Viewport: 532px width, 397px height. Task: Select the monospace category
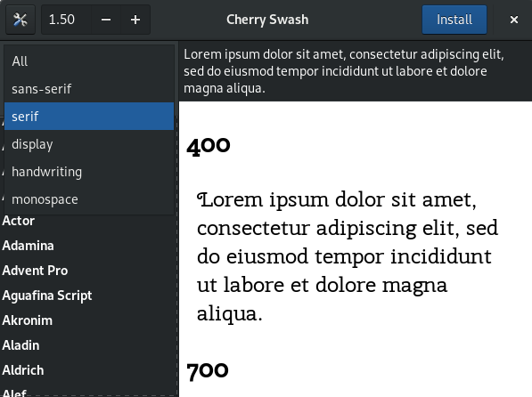pyautogui.click(x=89, y=199)
